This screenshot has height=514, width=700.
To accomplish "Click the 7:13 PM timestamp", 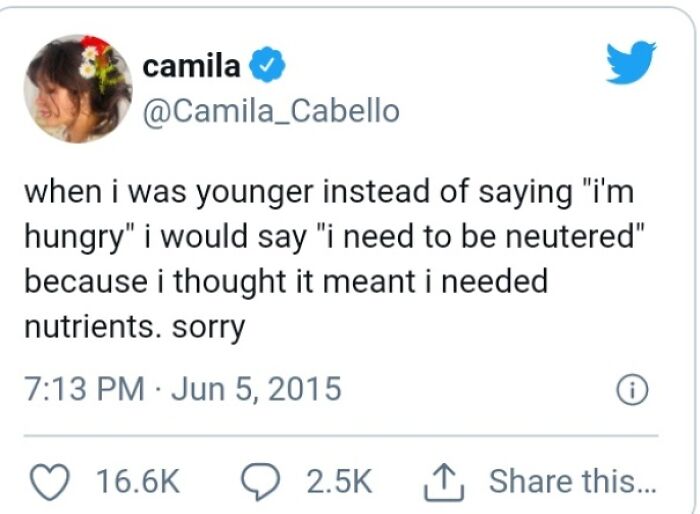I will click(x=85, y=389).
